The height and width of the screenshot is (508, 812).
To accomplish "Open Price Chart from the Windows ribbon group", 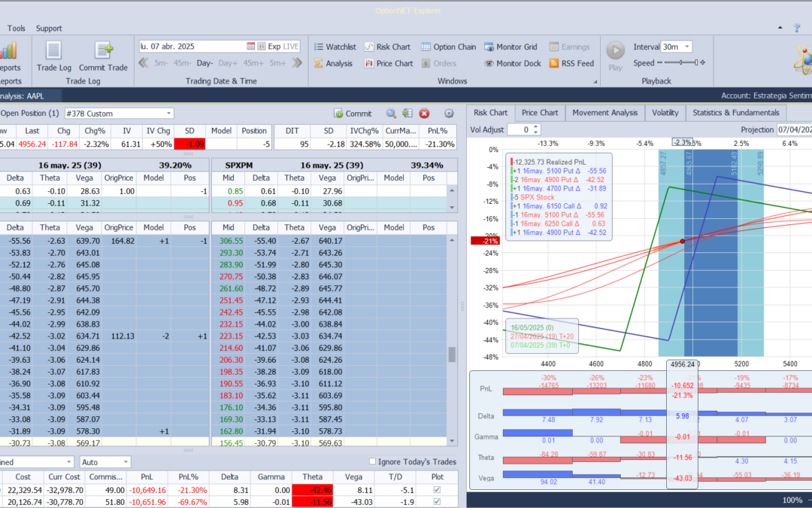I will coord(389,63).
